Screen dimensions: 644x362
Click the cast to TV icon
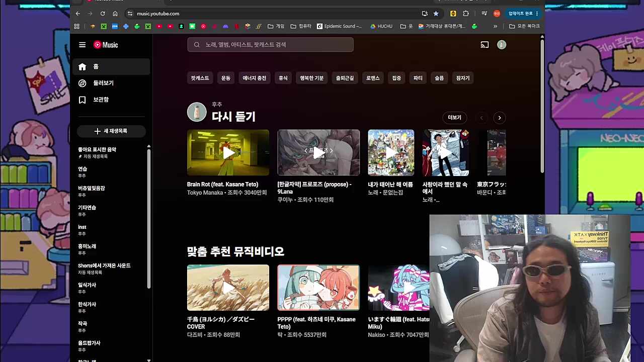[485, 45]
